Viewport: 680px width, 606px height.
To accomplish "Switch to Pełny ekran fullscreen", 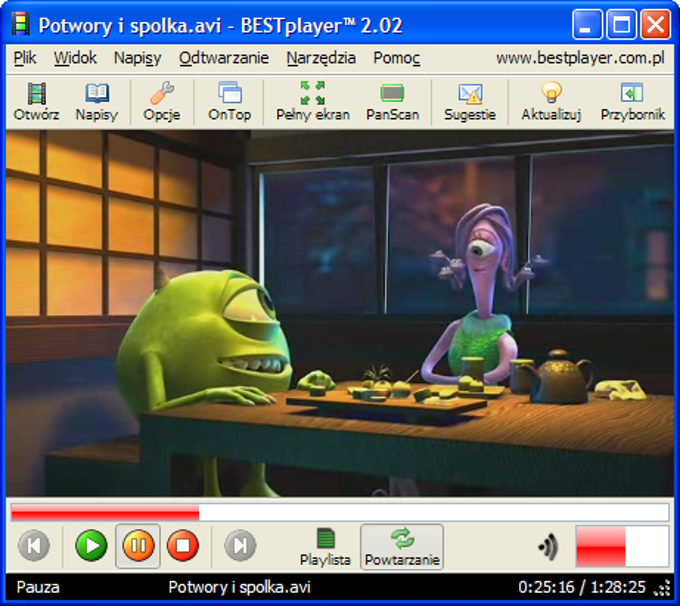I will point(313,102).
